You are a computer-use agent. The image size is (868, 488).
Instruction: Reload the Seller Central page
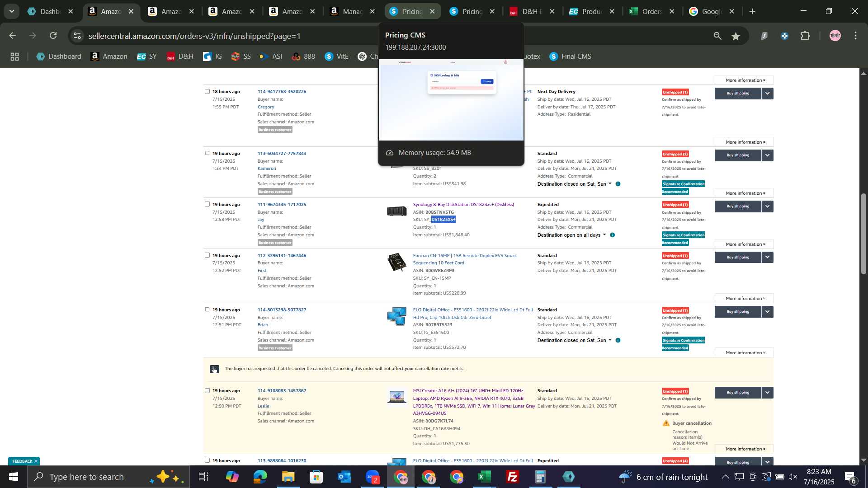(53, 36)
